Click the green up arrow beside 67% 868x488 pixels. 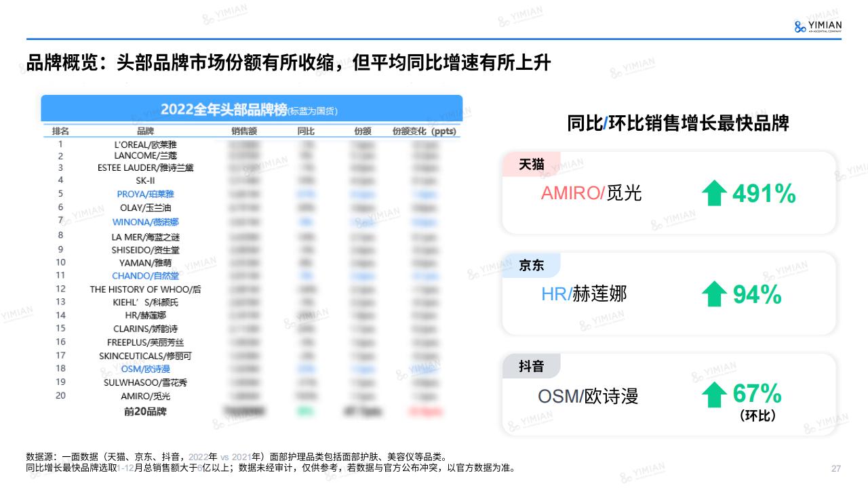714,395
